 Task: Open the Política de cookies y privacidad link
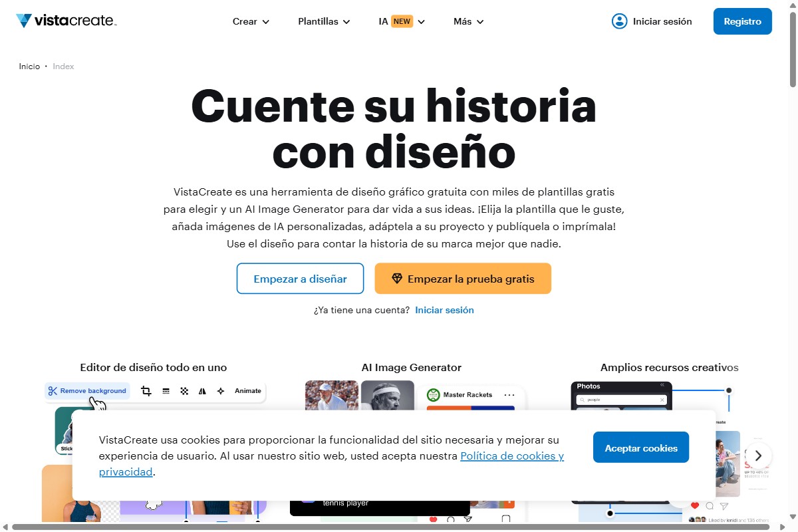coord(512,456)
